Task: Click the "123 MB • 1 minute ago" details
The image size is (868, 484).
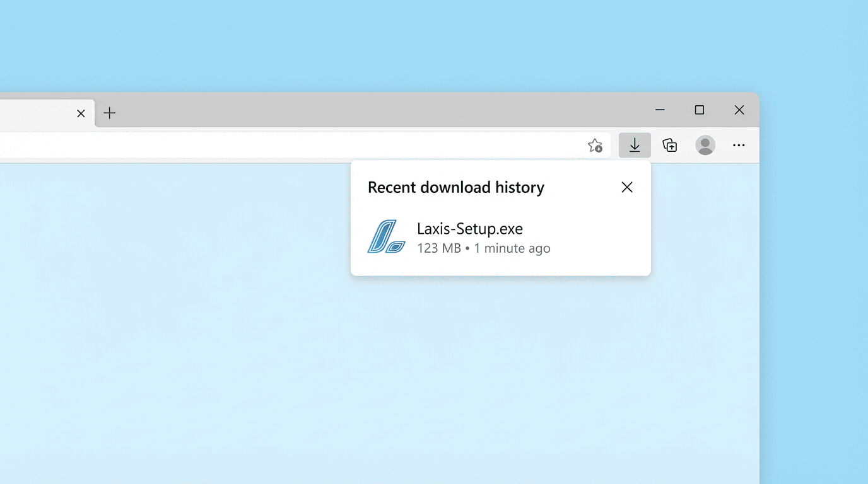Action: pos(483,248)
